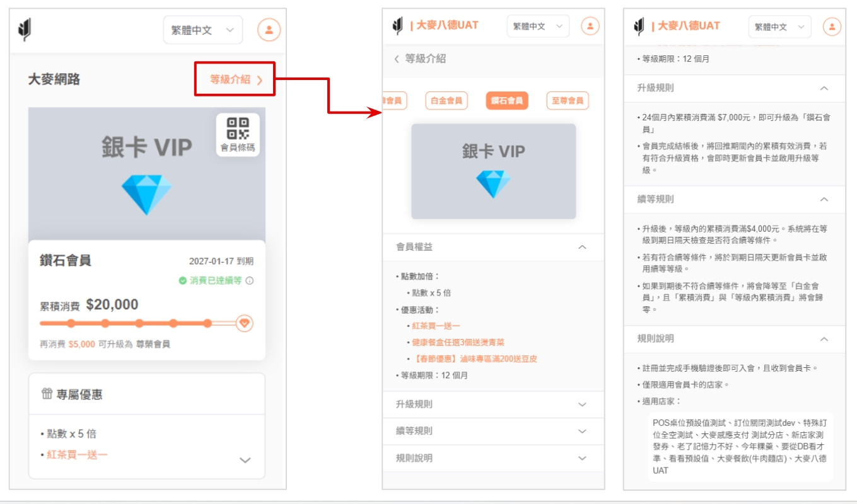Open the 繁體中文 language dropdown in left panel
This screenshot has width=857, height=504.
click(x=202, y=30)
